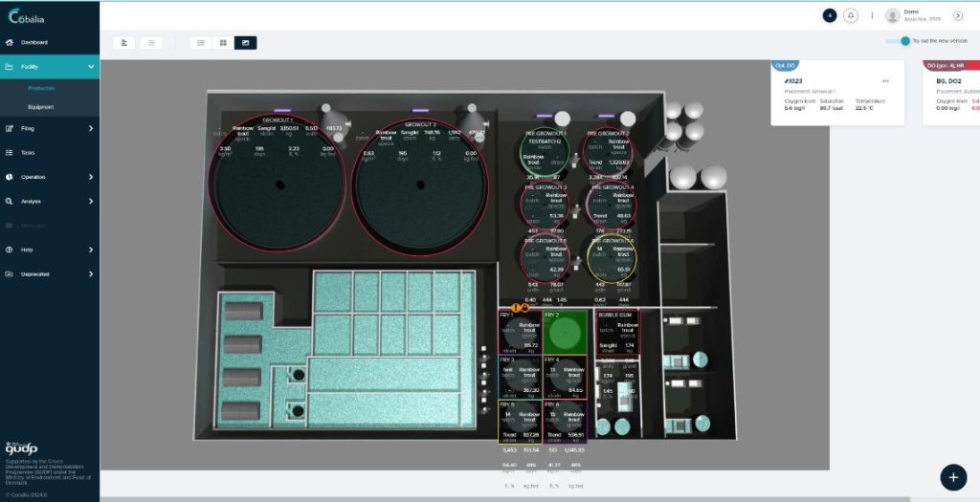Switch to grid view in toolbar
The width and height of the screenshot is (980, 502).
tap(223, 42)
